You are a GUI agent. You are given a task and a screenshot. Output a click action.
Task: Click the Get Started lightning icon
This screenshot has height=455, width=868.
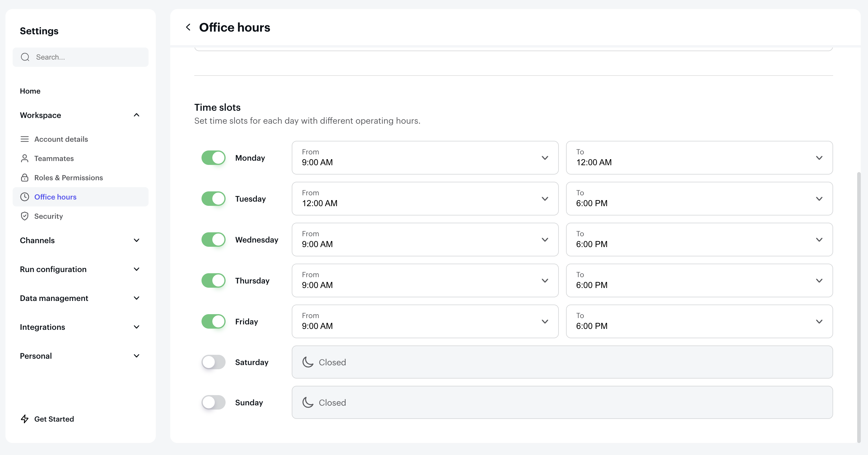(25, 419)
